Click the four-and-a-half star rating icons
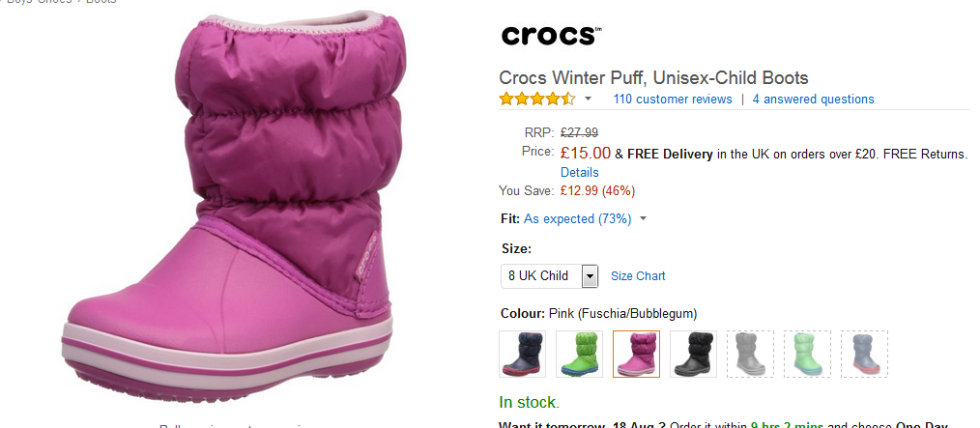The image size is (980, 428). (x=537, y=99)
